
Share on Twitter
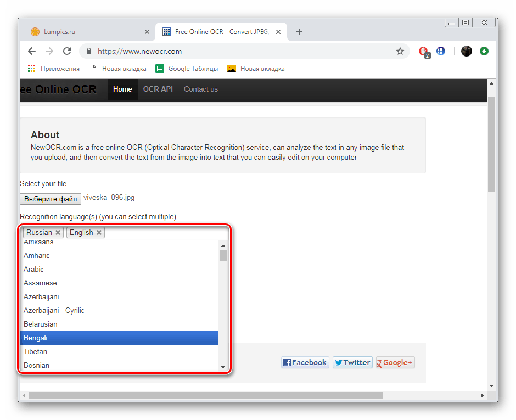[x=352, y=362]
